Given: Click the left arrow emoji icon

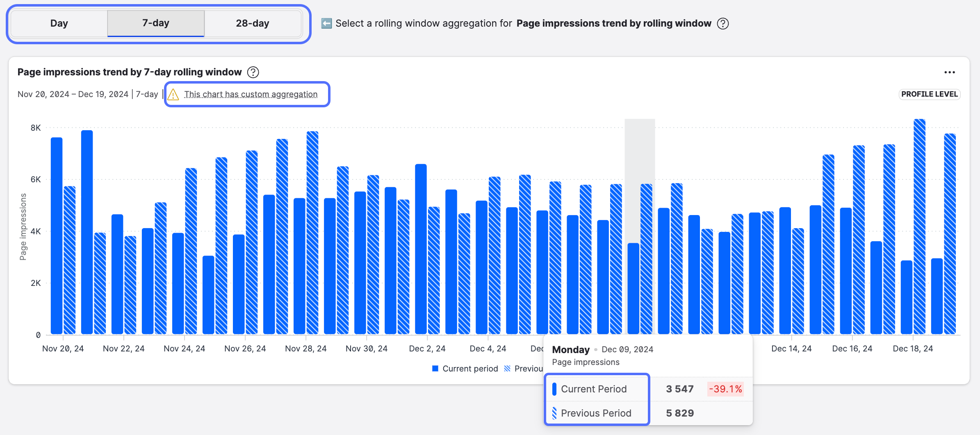Looking at the screenshot, I should click(x=326, y=23).
